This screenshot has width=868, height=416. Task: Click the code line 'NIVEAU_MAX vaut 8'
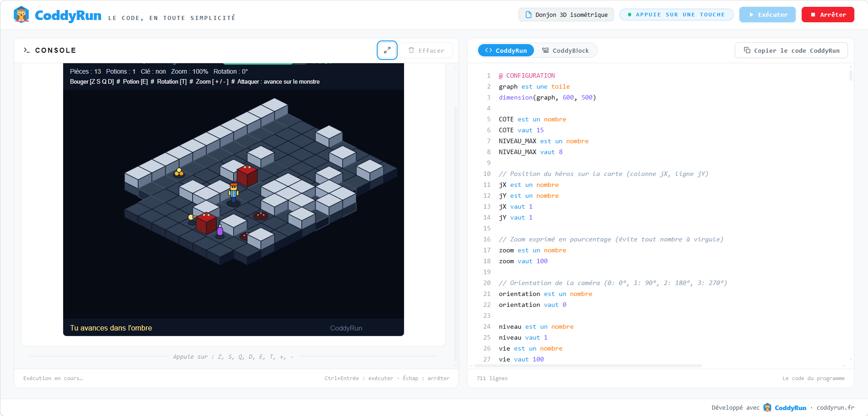531,152
